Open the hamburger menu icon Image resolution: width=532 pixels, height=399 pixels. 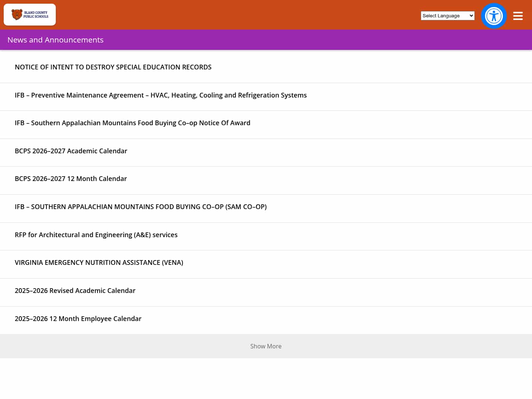[518, 16]
